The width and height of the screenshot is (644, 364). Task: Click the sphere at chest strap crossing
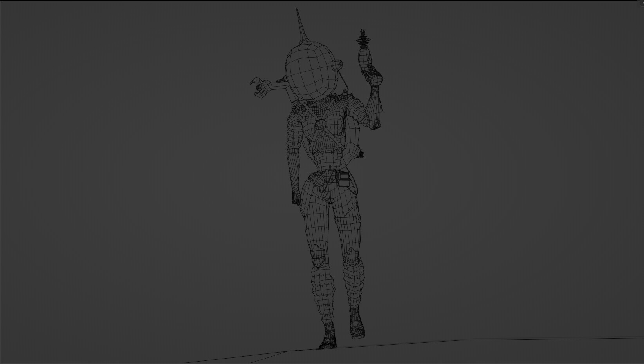click(321, 124)
